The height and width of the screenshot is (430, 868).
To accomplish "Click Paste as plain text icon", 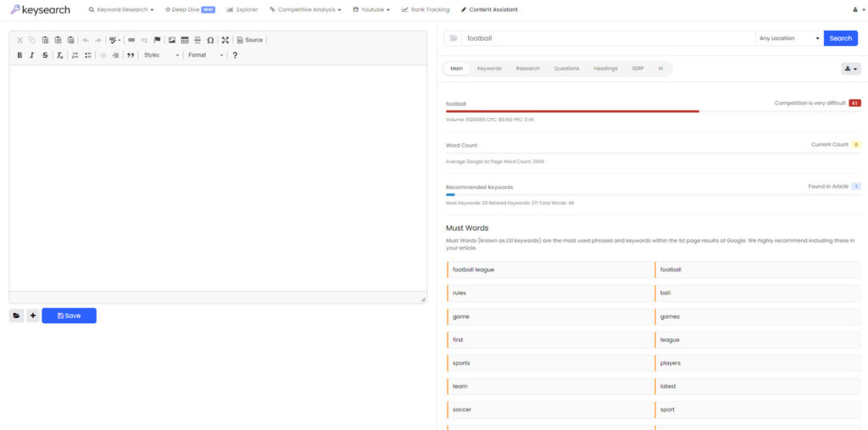I will [58, 40].
